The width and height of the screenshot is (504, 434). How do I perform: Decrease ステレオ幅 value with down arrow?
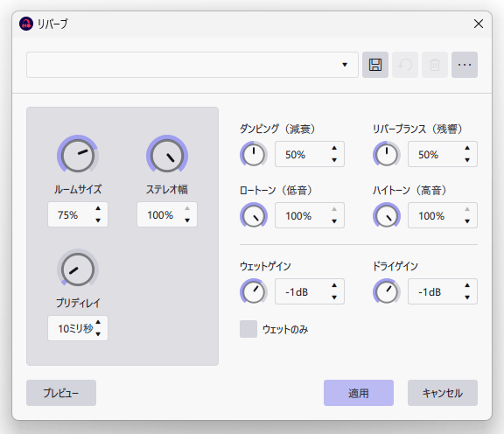click(x=187, y=220)
